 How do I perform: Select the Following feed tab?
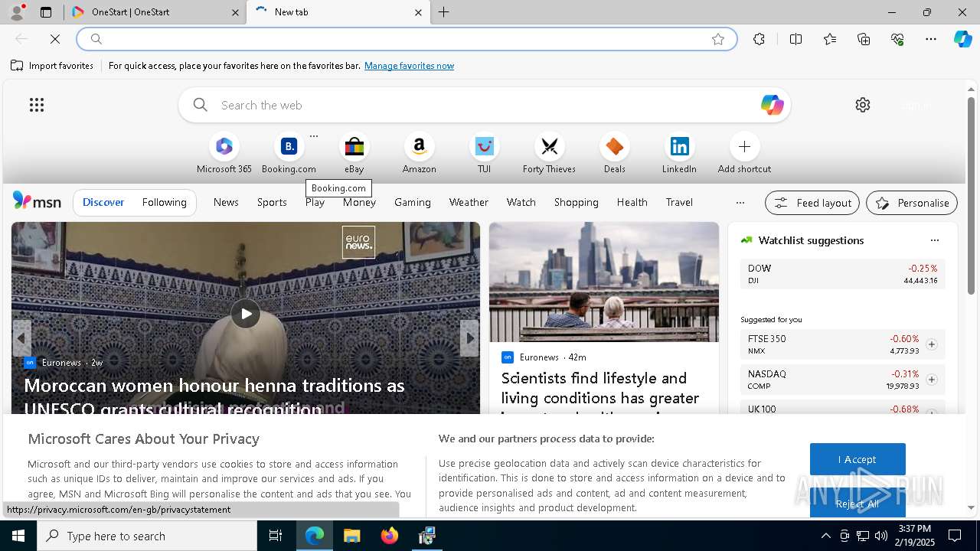164,202
